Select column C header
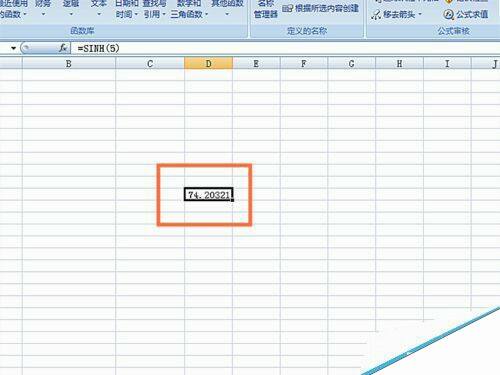The width and height of the screenshot is (500, 375). coord(150,63)
